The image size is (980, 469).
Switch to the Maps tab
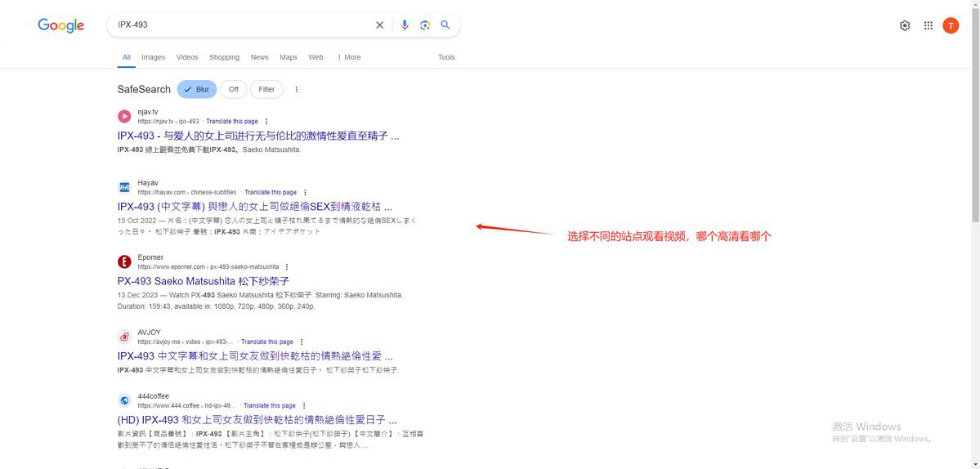coord(289,57)
